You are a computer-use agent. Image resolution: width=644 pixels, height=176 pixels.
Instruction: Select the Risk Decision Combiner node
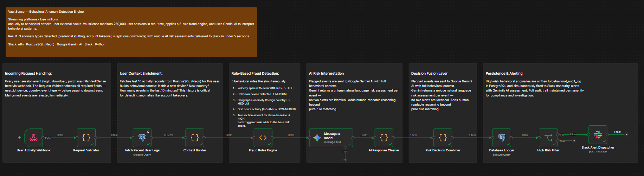pyautogui.click(x=443, y=138)
